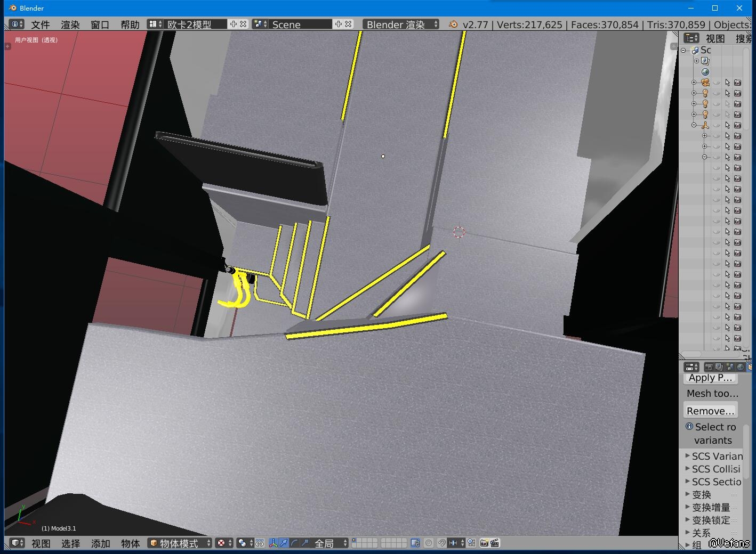The width and height of the screenshot is (756, 554).
Task: Collapse the Scene root in outliner
Action: click(683, 50)
